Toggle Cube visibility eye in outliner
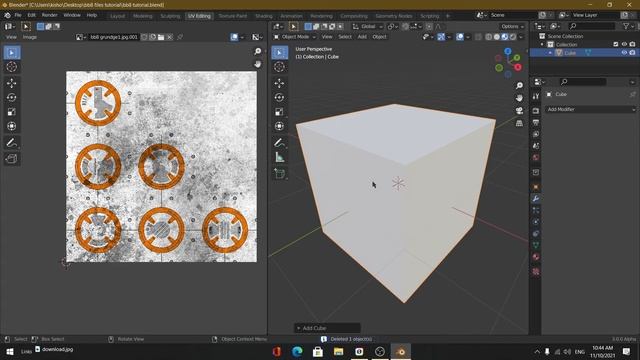The image size is (640, 360). tap(624, 53)
